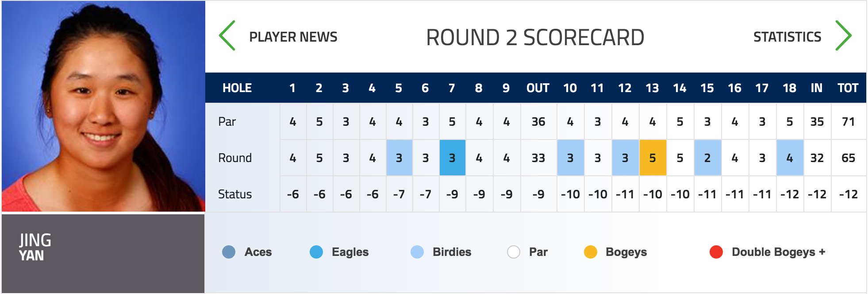Screen dimensions: 868x294
Task: Click the Aces legend circle
Action: [229, 252]
